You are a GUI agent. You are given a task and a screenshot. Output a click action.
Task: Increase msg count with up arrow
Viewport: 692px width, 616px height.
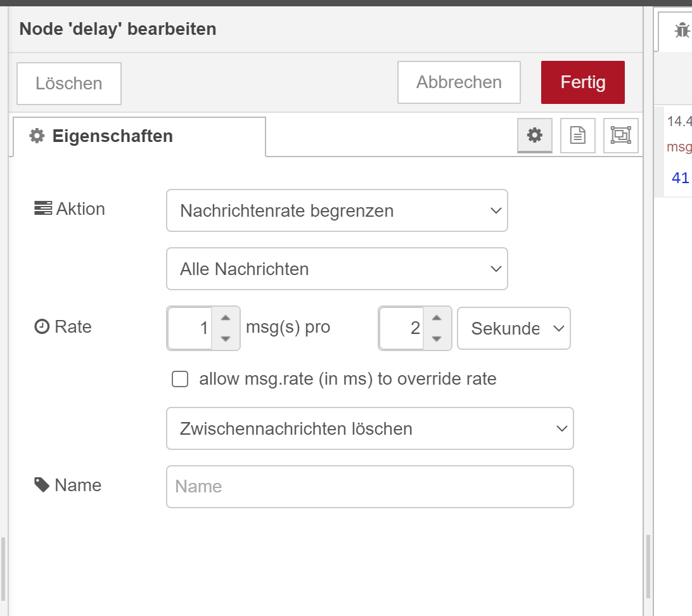(225, 318)
